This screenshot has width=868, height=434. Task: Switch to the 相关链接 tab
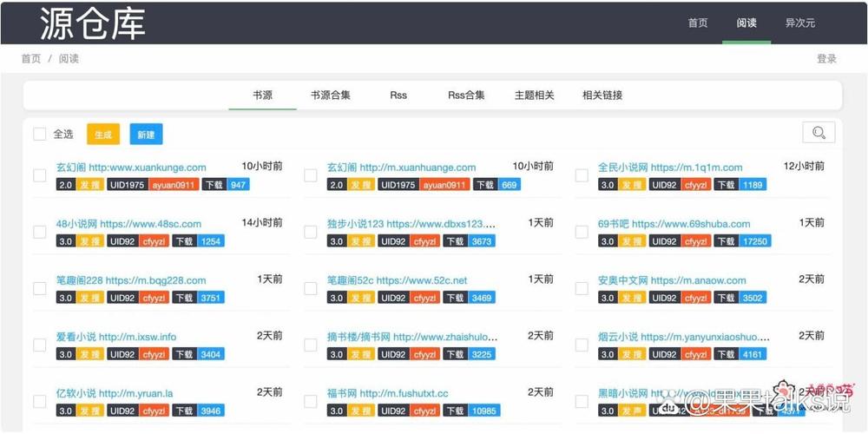[602, 95]
